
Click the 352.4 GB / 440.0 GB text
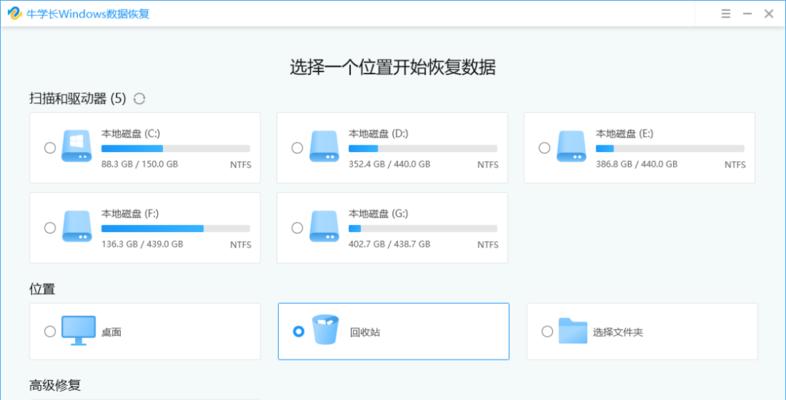[389, 164]
